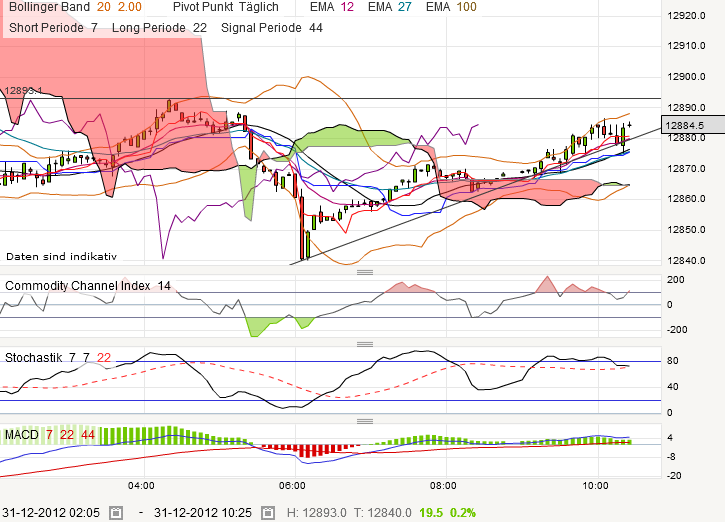Click the 12893.4 pivot line label
The width and height of the screenshot is (725, 522).
pos(22,91)
